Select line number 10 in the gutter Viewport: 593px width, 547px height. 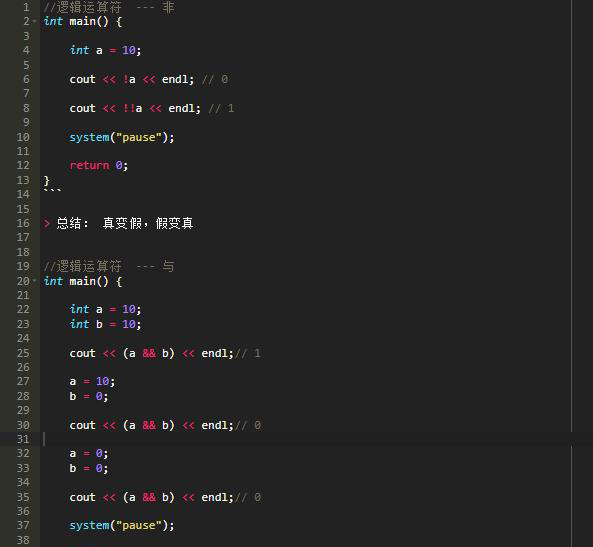coord(23,137)
